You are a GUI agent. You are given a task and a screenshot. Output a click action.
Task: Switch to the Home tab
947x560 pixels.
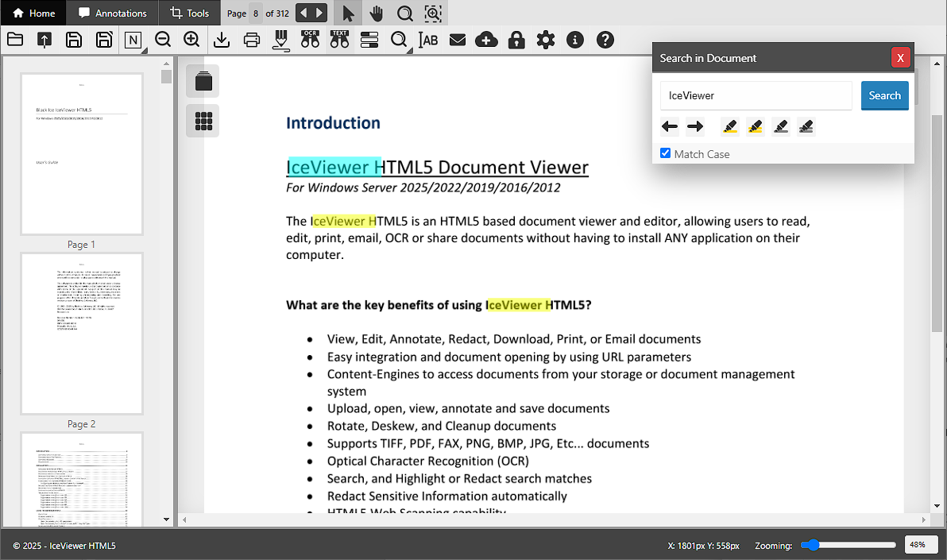pyautogui.click(x=33, y=13)
